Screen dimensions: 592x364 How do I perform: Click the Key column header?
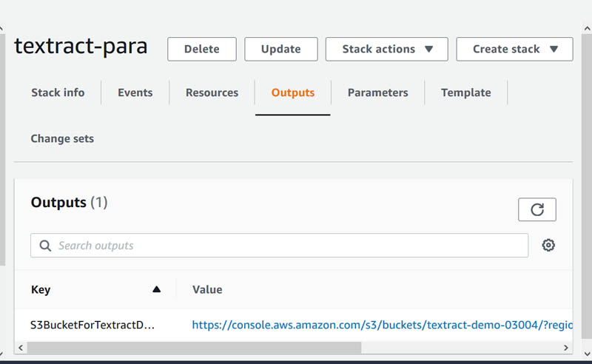pyautogui.click(x=41, y=289)
